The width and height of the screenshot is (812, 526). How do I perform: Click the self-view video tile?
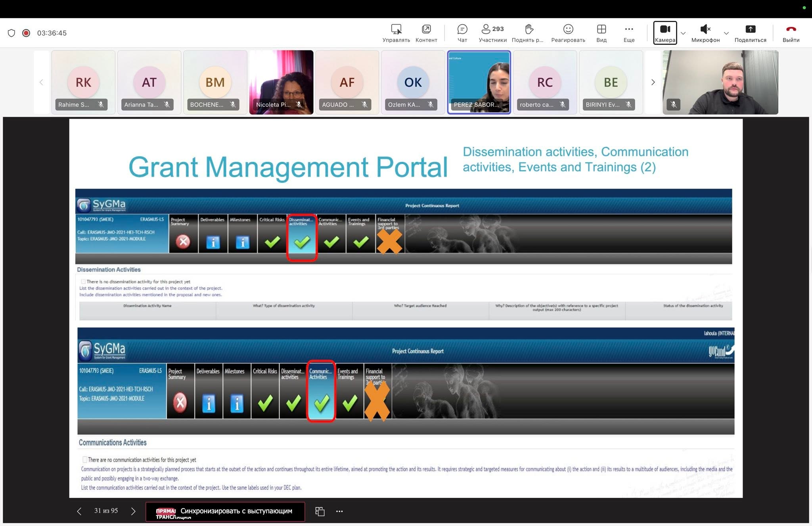click(720, 82)
